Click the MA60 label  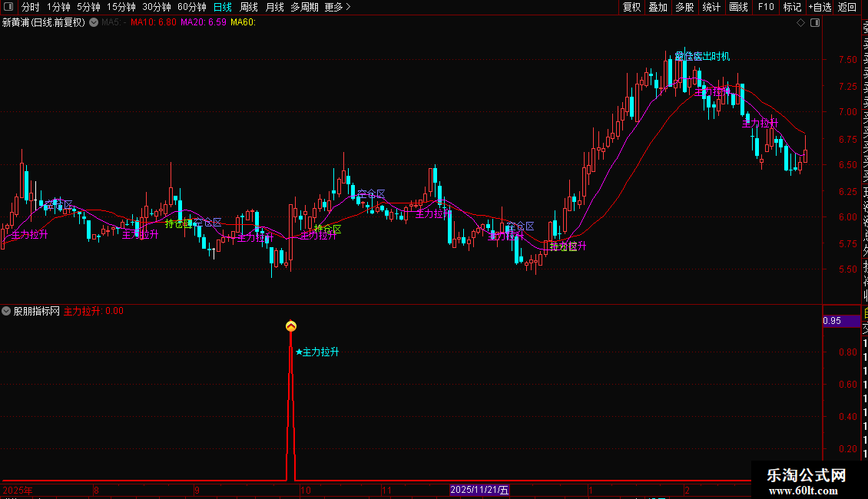coord(243,22)
